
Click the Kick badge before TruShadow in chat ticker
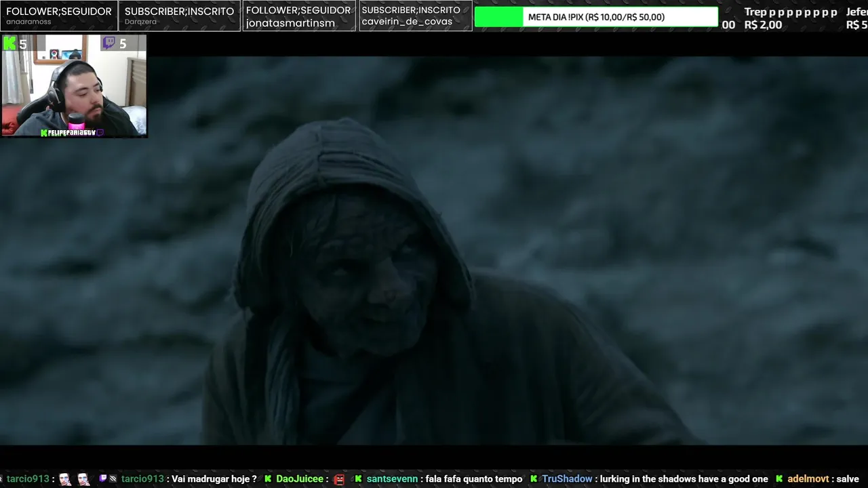tap(534, 479)
